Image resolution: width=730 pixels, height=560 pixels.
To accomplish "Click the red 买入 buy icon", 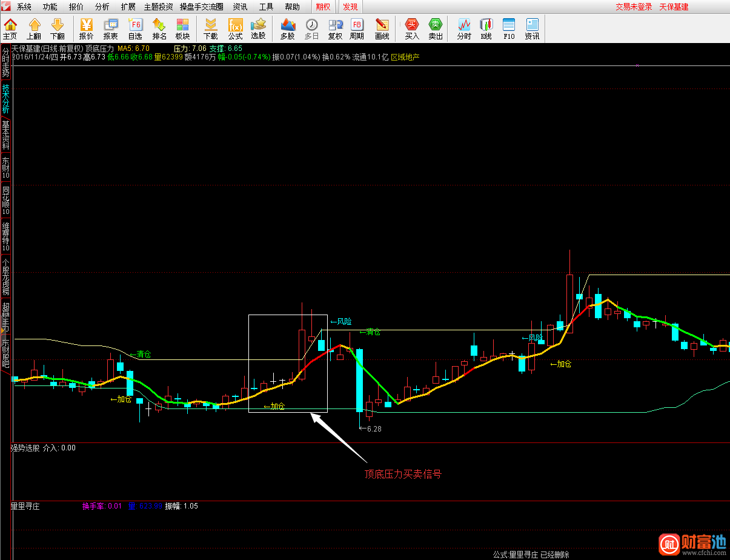I will [412, 28].
